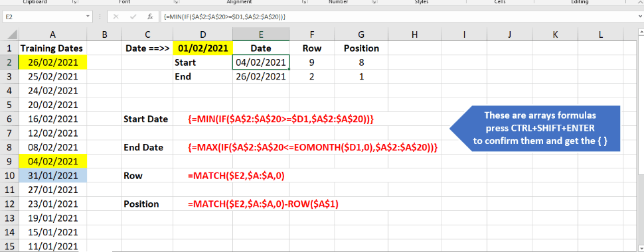Click the yellow 01/02/2021 input cell
The height and width of the screenshot is (252, 644).
click(x=203, y=48)
